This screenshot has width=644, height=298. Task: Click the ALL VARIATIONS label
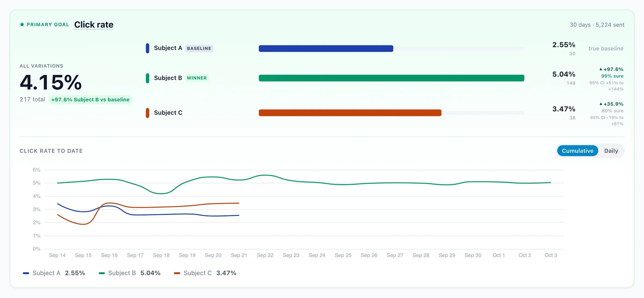pyautogui.click(x=41, y=66)
